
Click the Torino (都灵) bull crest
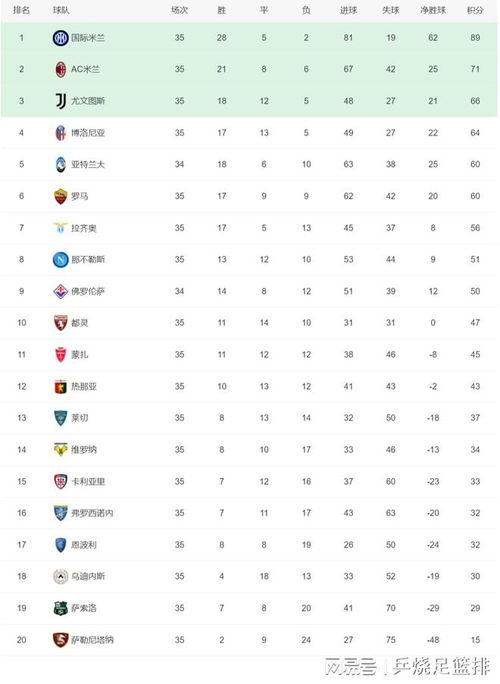coord(61,323)
